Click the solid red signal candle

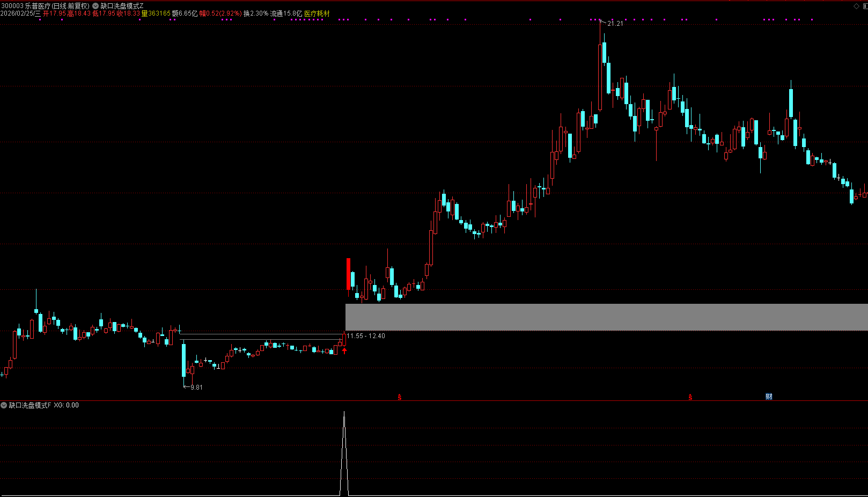pos(348,274)
